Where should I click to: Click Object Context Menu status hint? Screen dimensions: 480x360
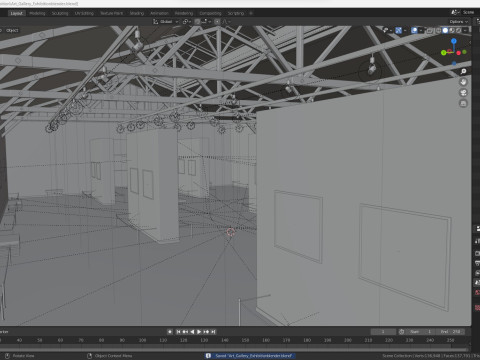pos(113,356)
